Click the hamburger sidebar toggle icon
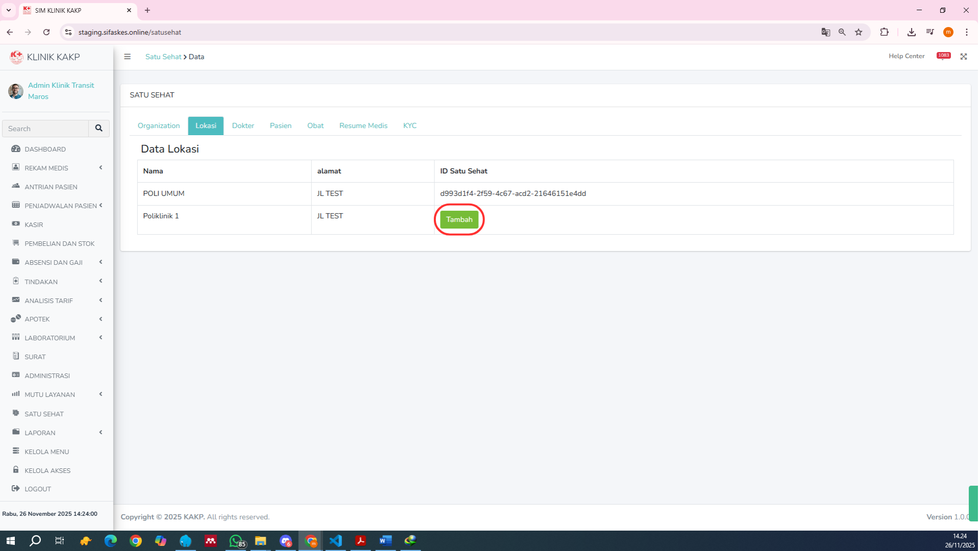Image resolution: width=980 pixels, height=551 pixels. pos(127,57)
